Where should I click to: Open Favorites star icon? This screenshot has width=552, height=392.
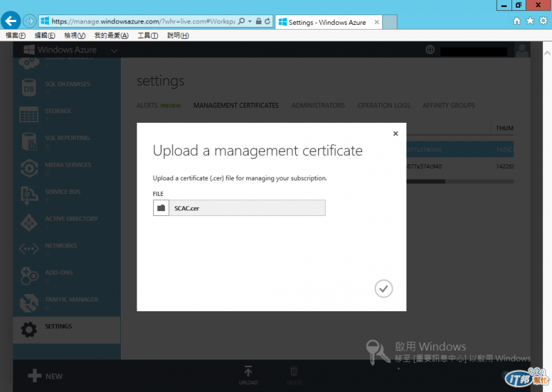click(530, 21)
